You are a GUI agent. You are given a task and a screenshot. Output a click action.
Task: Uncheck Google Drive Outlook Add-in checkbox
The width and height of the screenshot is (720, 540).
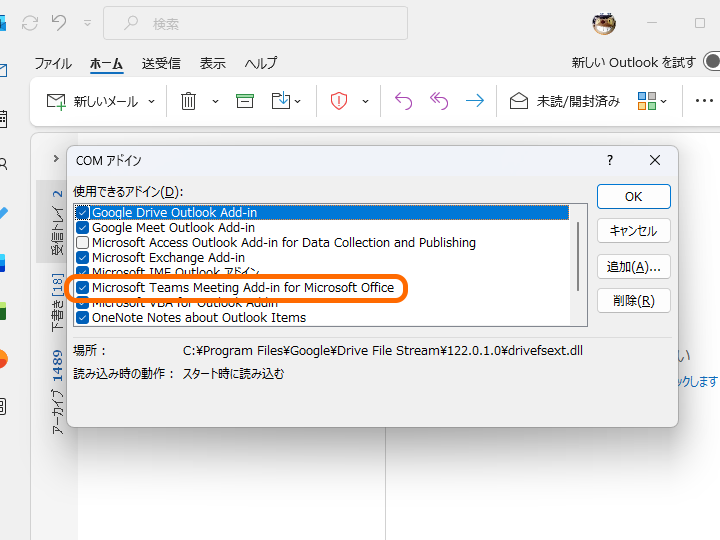[x=82, y=212]
